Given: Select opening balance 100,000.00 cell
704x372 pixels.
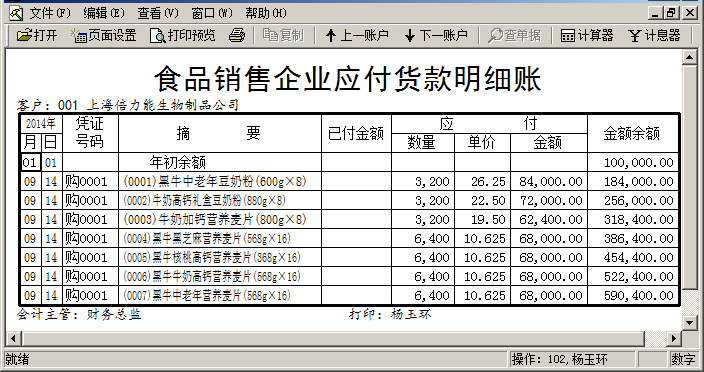Looking at the screenshot, I should pyautogui.click(x=633, y=162).
